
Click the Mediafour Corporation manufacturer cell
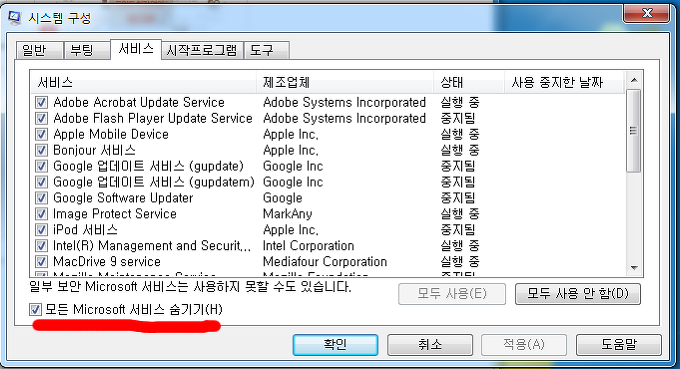(325, 262)
